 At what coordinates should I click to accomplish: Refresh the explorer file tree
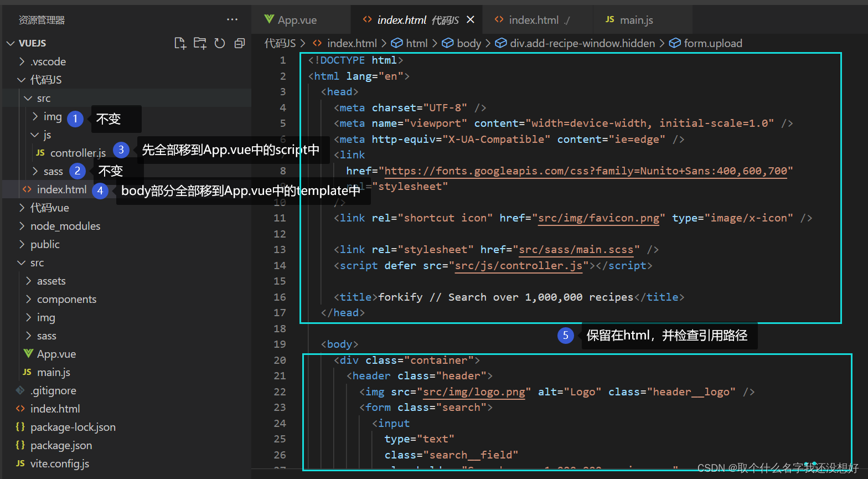(220, 43)
